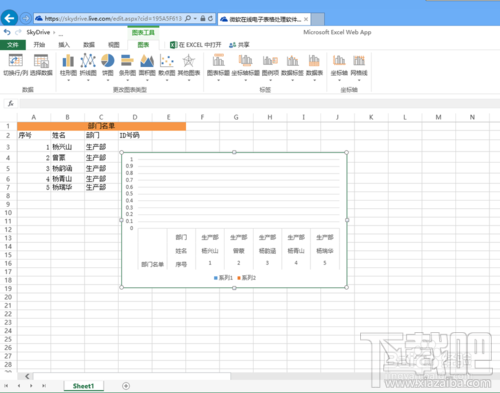Choose the Column chart (柱形图) icon
Screen dimensions: 500x393
(68, 61)
